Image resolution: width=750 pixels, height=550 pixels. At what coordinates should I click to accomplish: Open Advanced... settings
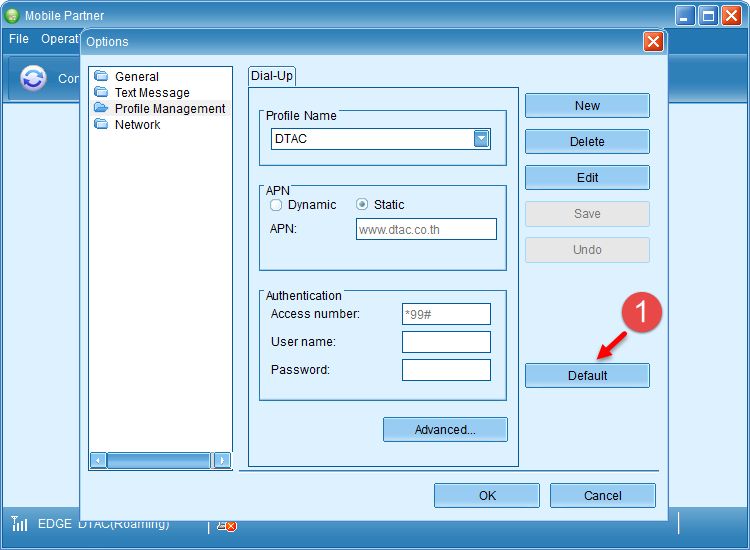click(445, 429)
